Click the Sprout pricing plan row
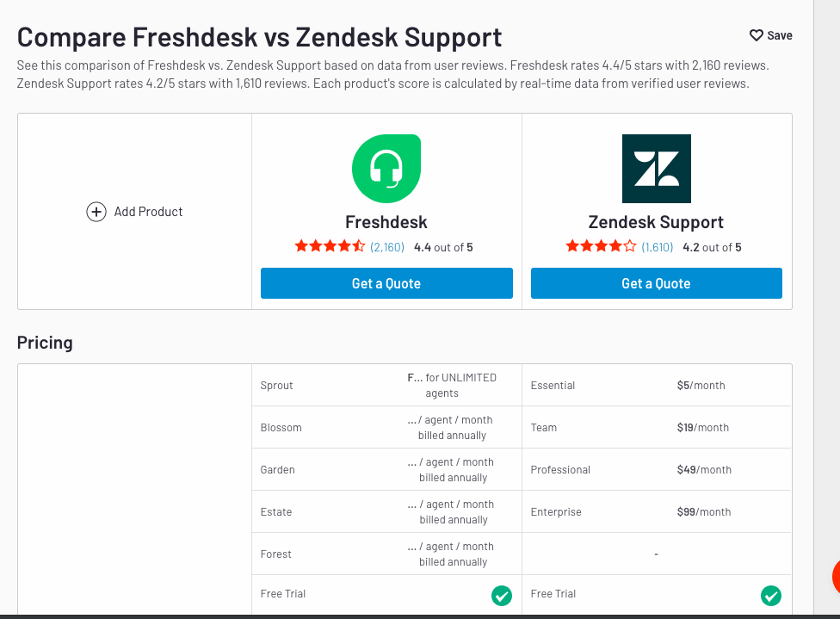Viewport: 840px width, 619px height. click(x=386, y=386)
